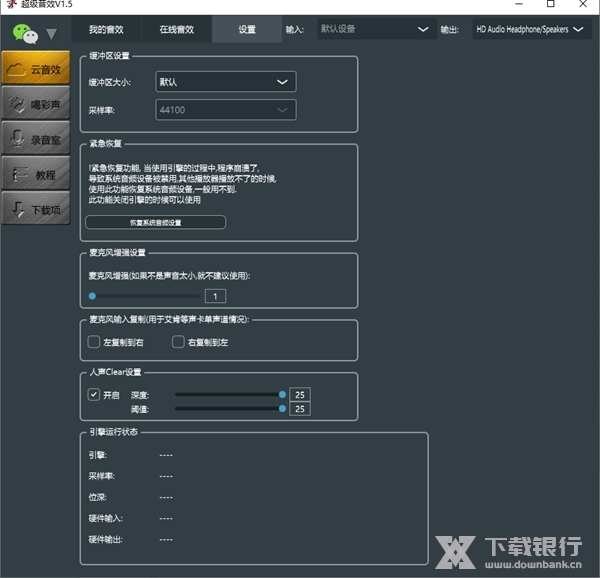The width and height of the screenshot is (600, 578).
Task: Open the 下载项 downloads section
Action: click(36, 209)
